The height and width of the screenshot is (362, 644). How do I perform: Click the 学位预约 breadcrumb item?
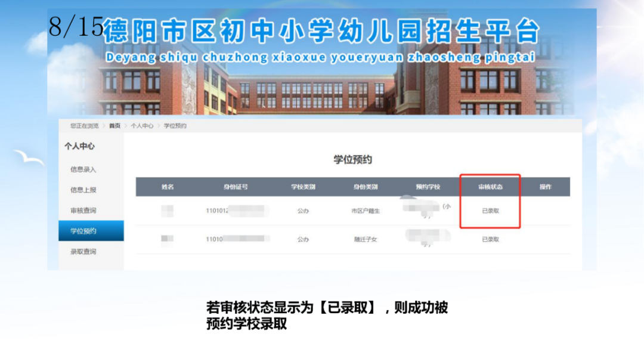pos(175,126)
